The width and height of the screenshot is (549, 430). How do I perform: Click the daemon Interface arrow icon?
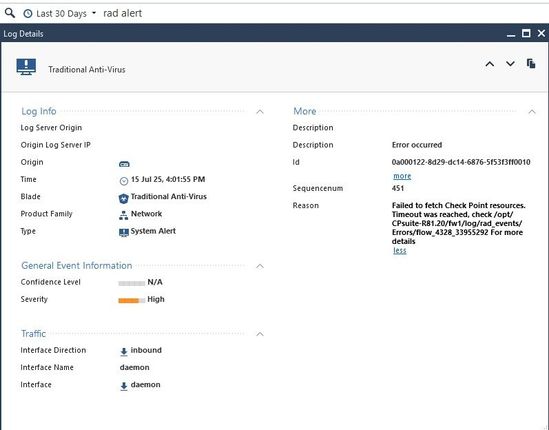[124, 386]
